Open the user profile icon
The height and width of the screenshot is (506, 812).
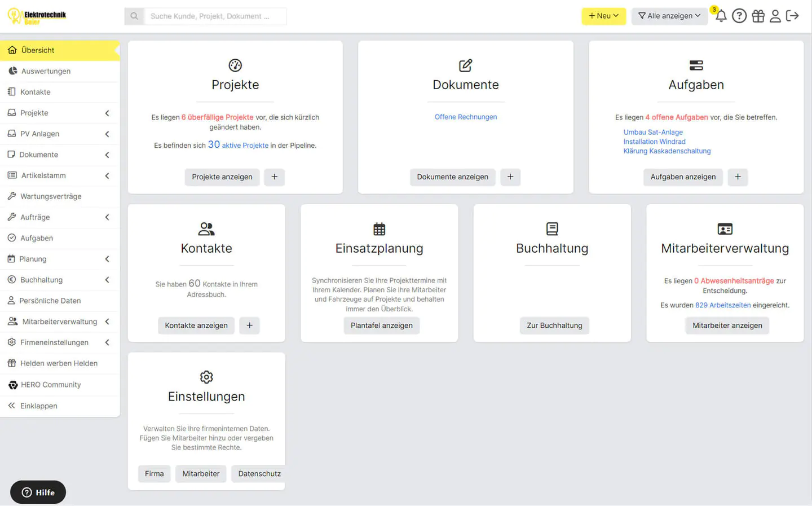coord(775,16)
